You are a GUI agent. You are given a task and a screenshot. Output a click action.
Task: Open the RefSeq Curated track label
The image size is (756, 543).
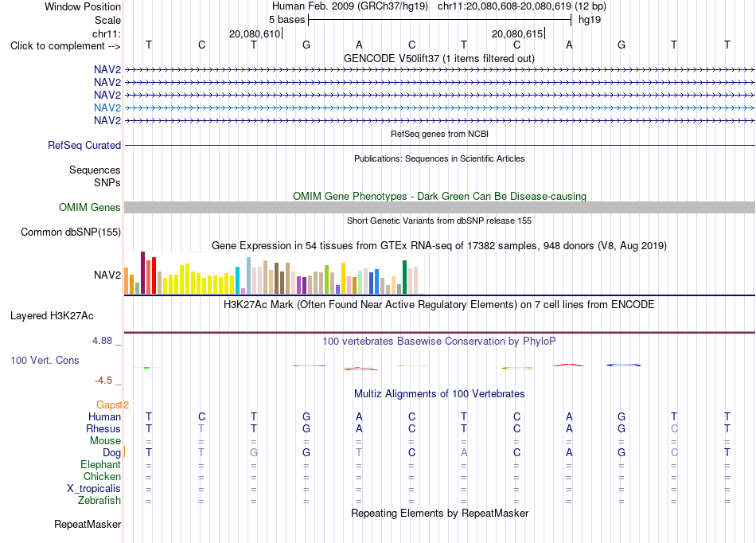pyautogui.click(x=84, y=145)
